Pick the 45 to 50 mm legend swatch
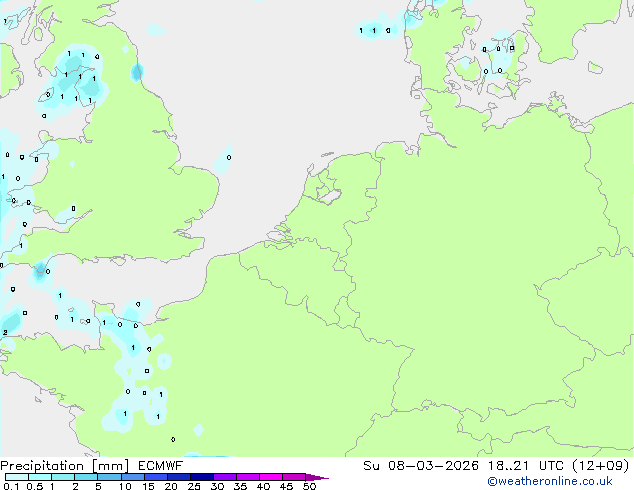Screen dimensions: 634x490 294,477
